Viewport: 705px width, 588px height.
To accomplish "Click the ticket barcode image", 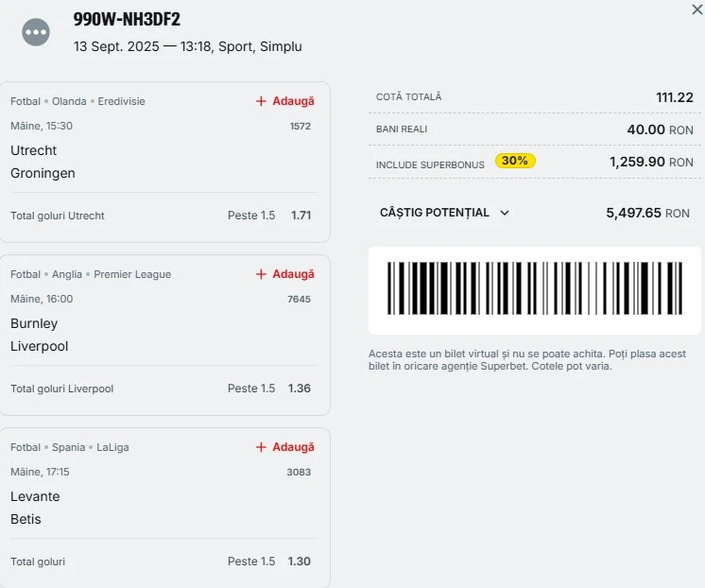I will [535, 288].
